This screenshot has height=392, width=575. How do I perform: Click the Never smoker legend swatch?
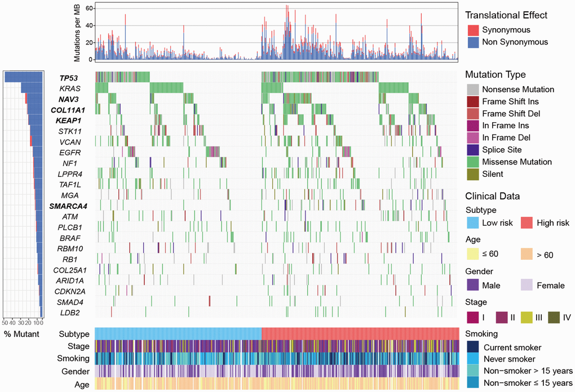click(x=471, y=359)
